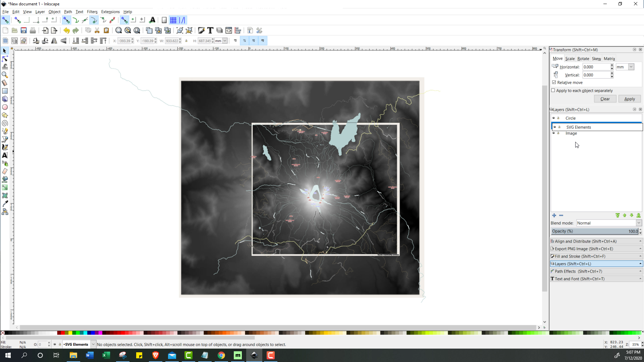
Task: Open the XML editor from the toolbar
Action: tap(228, 30)
